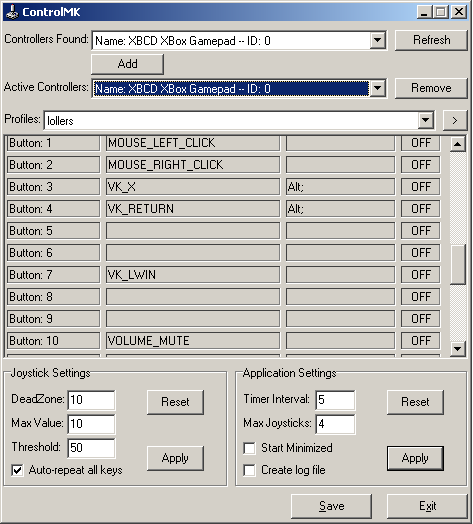This screenshot has width=473, height=524.
Task: Click the VK_X key mapping field
Action: click(x=193, y=187)
